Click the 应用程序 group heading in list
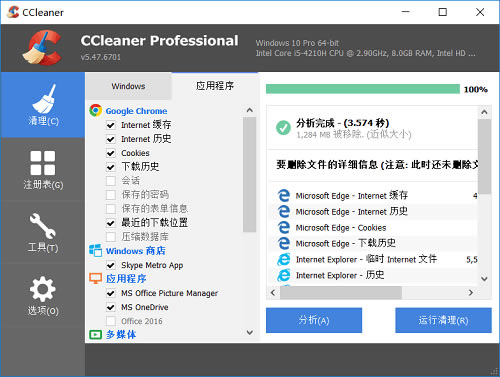 pos(126,278)
